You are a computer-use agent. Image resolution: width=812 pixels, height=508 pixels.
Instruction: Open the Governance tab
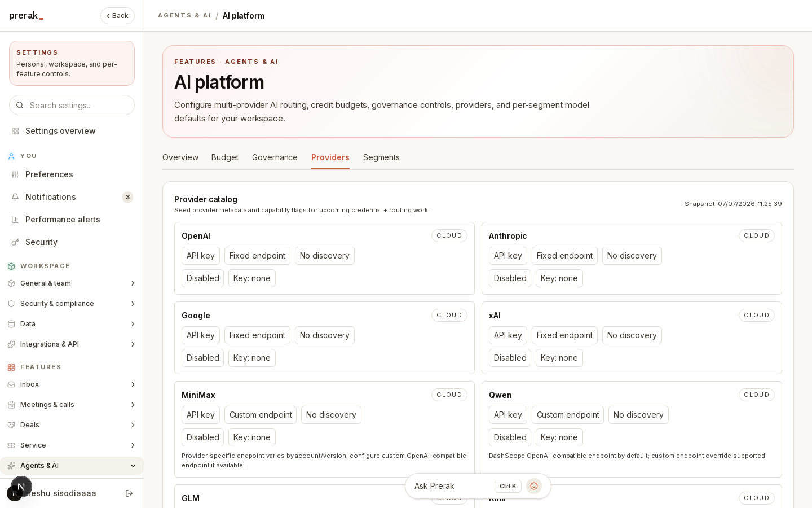(275, 157)
